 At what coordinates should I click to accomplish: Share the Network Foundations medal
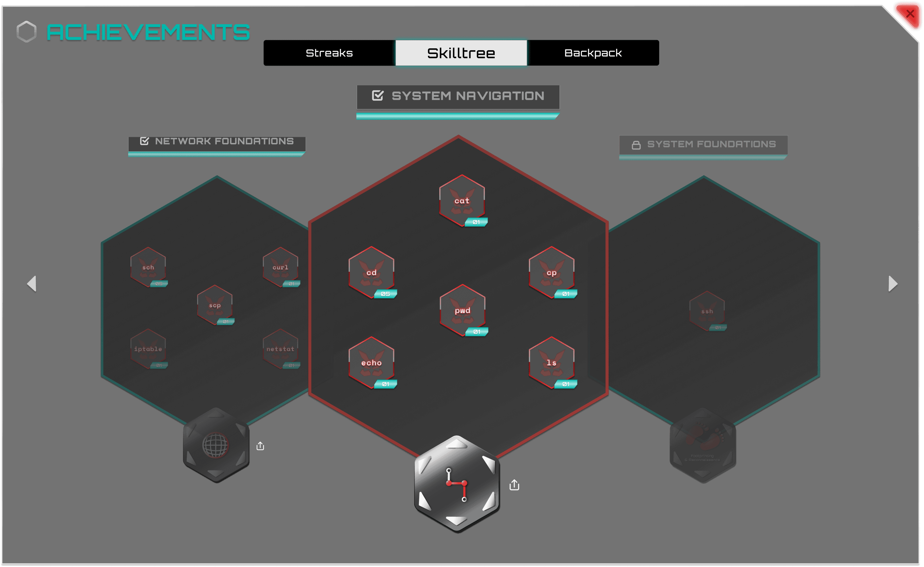click(260, 446)
